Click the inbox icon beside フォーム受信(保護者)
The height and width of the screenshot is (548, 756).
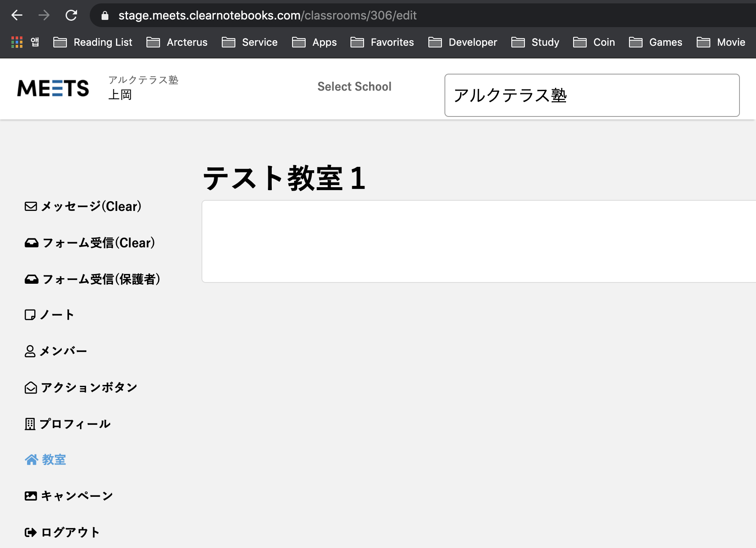pos(31,280)
